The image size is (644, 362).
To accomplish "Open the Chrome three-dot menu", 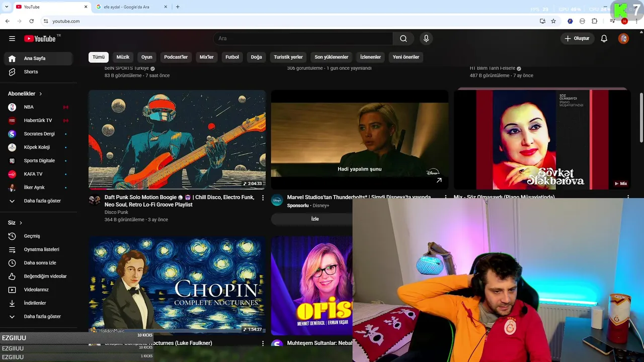I will click(636, 21).
